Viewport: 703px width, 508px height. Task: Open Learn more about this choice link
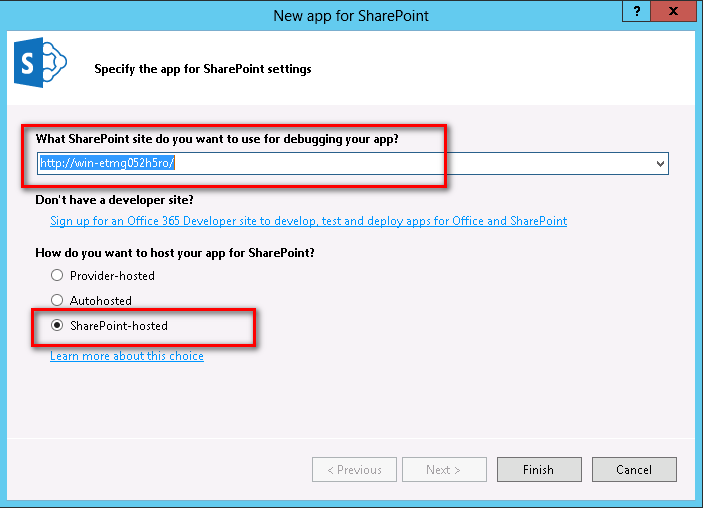127,356
